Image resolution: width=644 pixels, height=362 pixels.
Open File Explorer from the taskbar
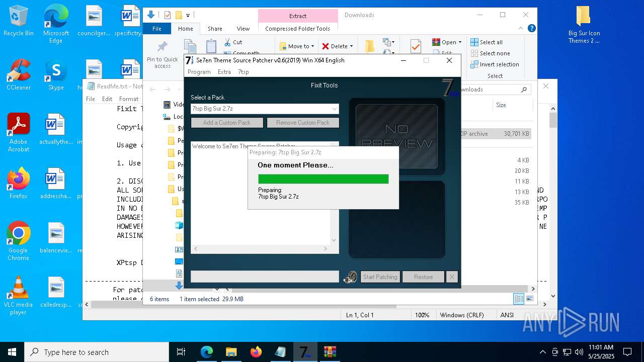coord(231,352)
